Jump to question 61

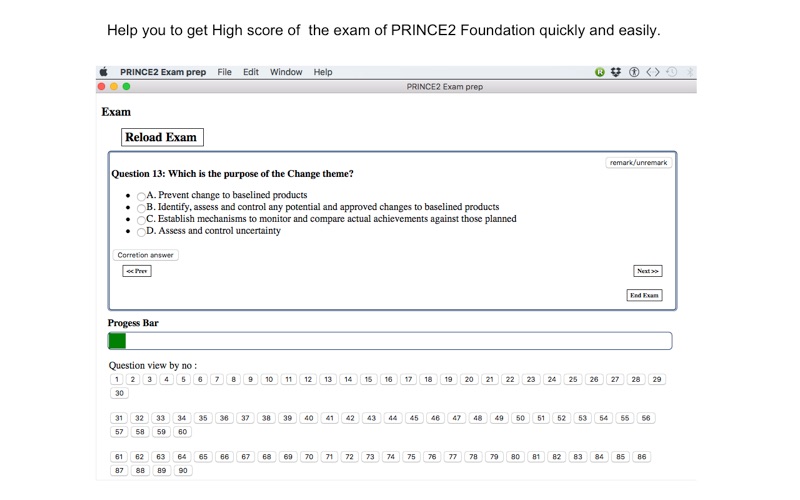click(x=119, y=457)
